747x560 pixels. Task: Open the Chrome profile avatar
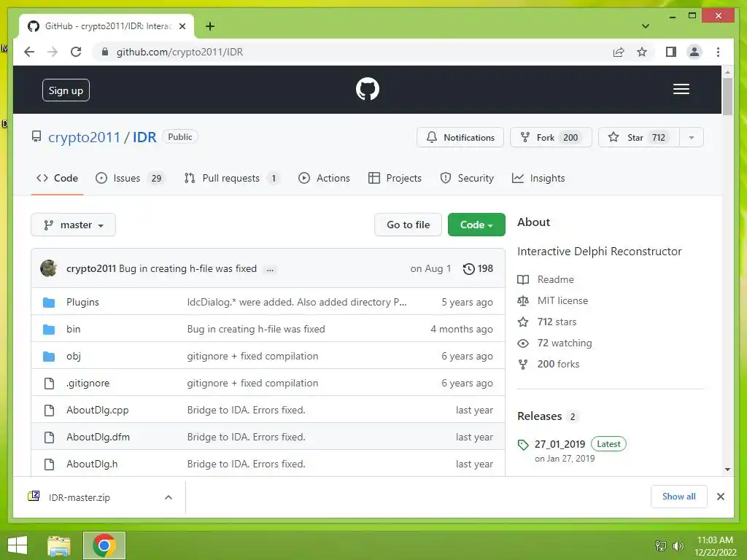point(694,52)
